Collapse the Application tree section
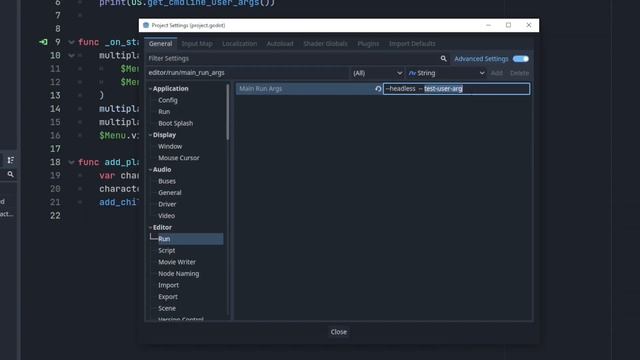The image size is (640, 360). point(150,89)
